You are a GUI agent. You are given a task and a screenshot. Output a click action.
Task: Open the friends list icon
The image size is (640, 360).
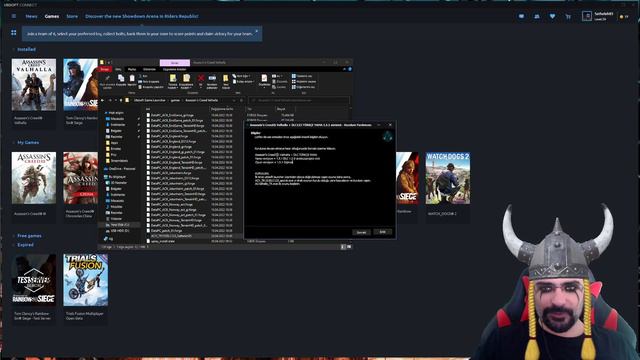pyautogui.click(x=537, y=16)
